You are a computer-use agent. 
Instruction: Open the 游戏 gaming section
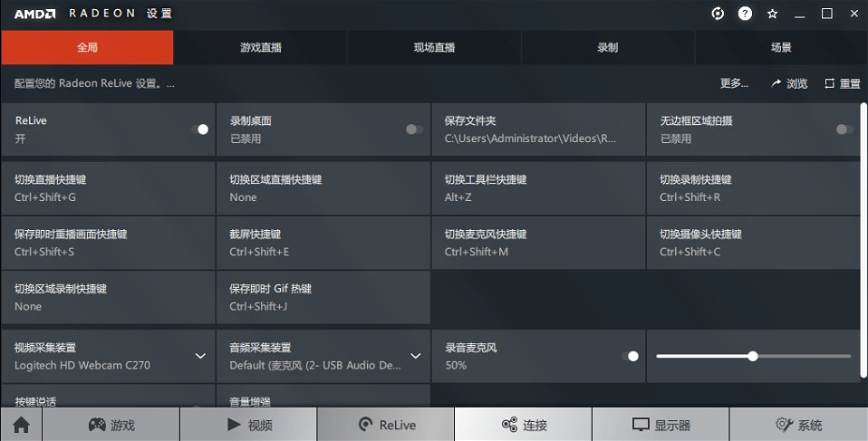(x=111, y=425)
